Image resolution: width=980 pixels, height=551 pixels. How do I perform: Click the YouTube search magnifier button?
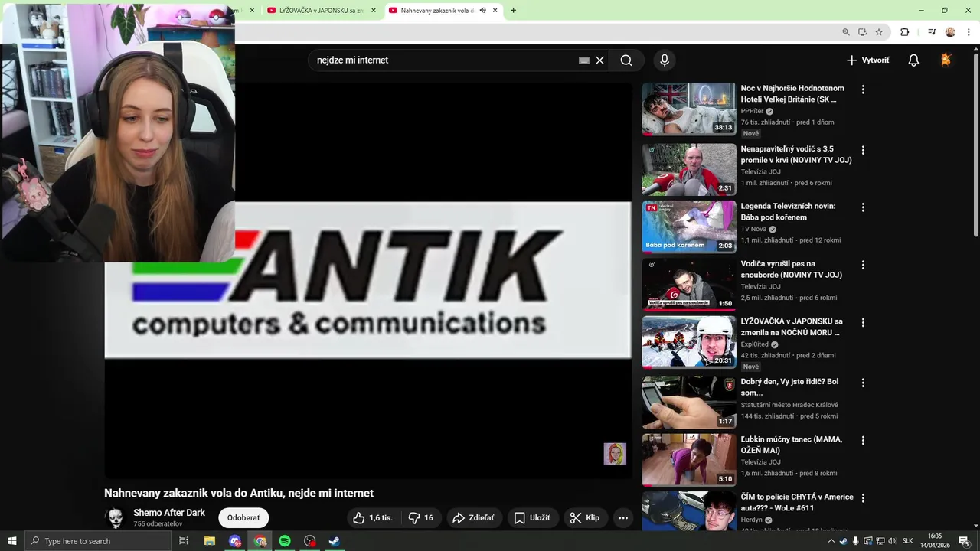(626, 60)
